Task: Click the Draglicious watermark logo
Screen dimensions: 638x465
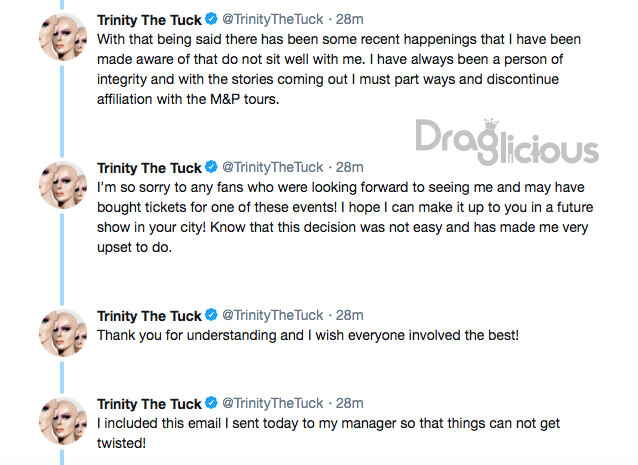Action: coord(507,142)
